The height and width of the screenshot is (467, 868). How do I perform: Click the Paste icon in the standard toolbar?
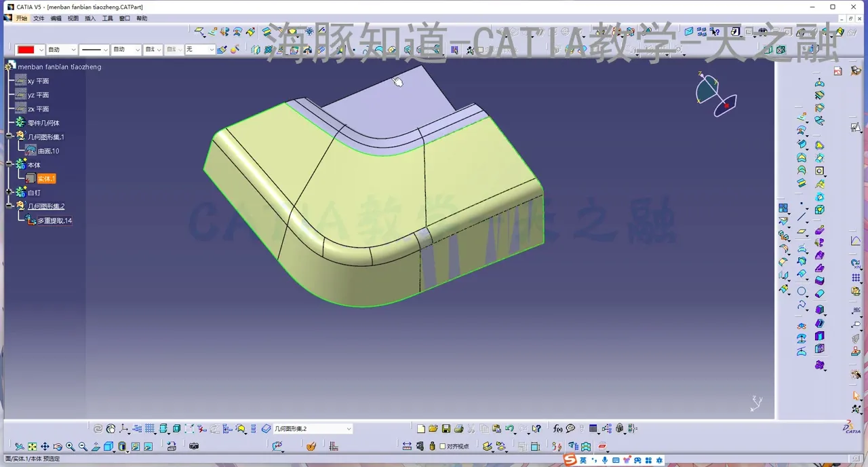(x=497, y=428)
